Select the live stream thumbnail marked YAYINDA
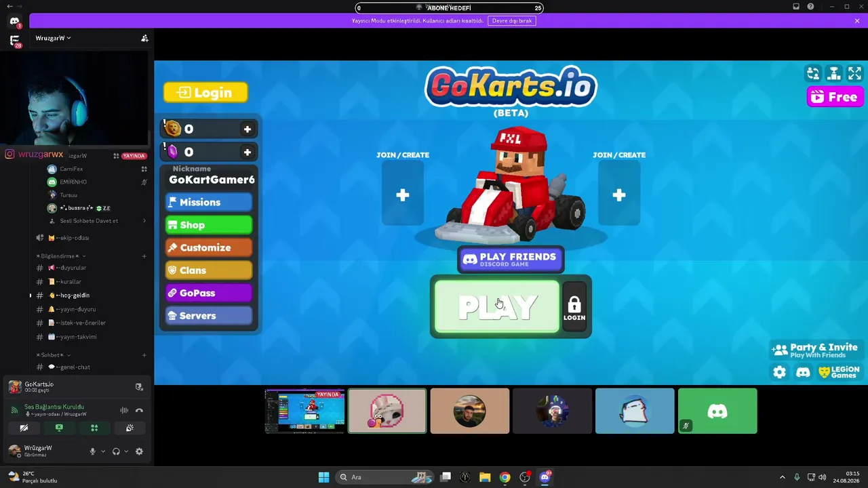This screenshot has width=868, height=488. 304,411
